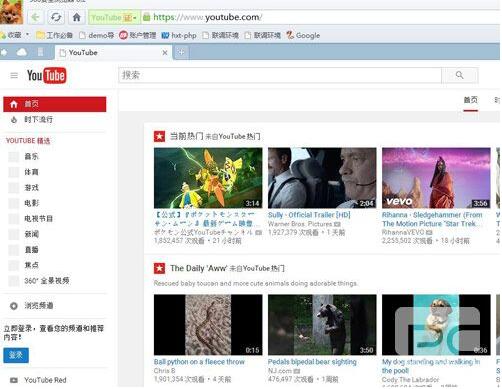Click the browser back arrow button
Viewport: 502px width, 389px height.
coord(35,17)
